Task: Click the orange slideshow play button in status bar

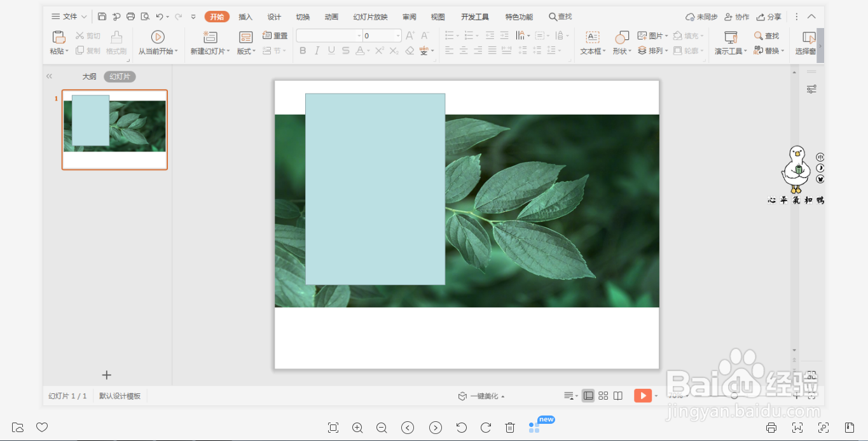Action: 643,396
